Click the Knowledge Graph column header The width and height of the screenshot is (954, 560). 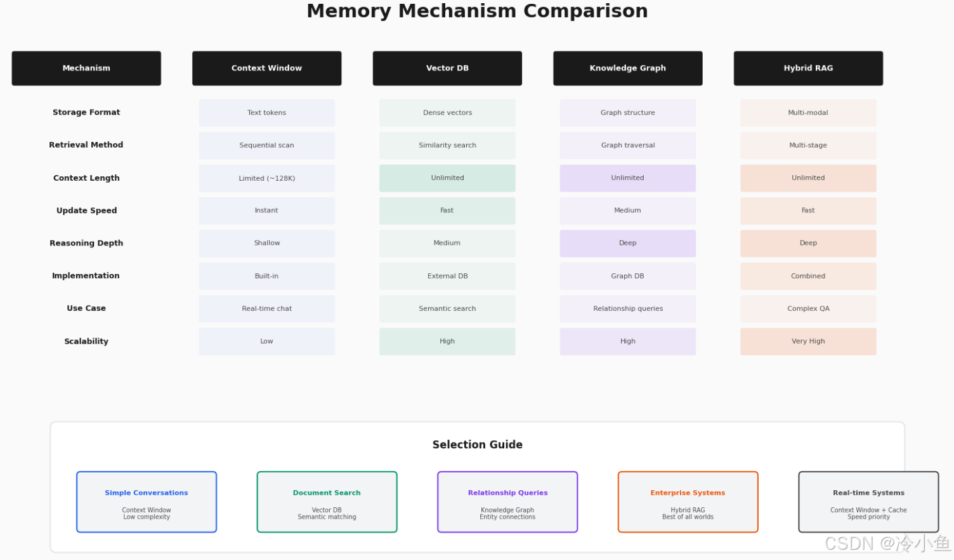(x=628, y=68)
